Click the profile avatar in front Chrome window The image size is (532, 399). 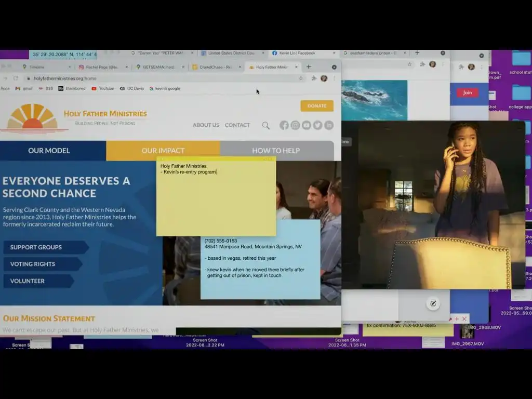pos(324,78)
